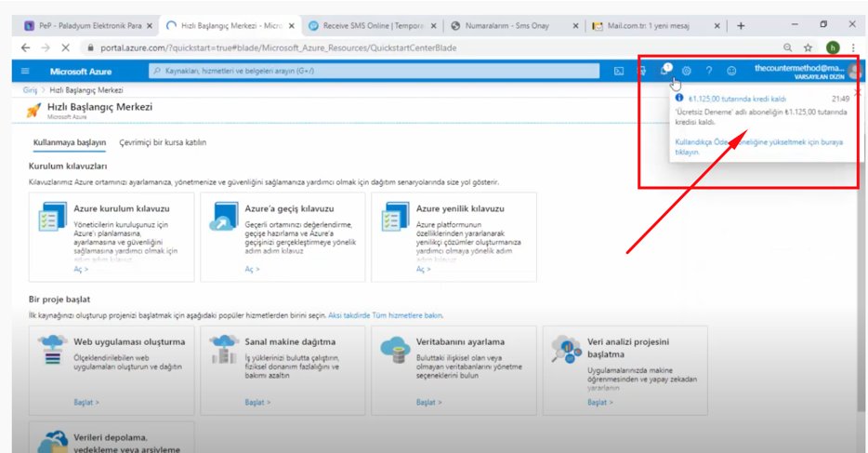
Task: Click the browser back arrow
Action: (25, 47)
